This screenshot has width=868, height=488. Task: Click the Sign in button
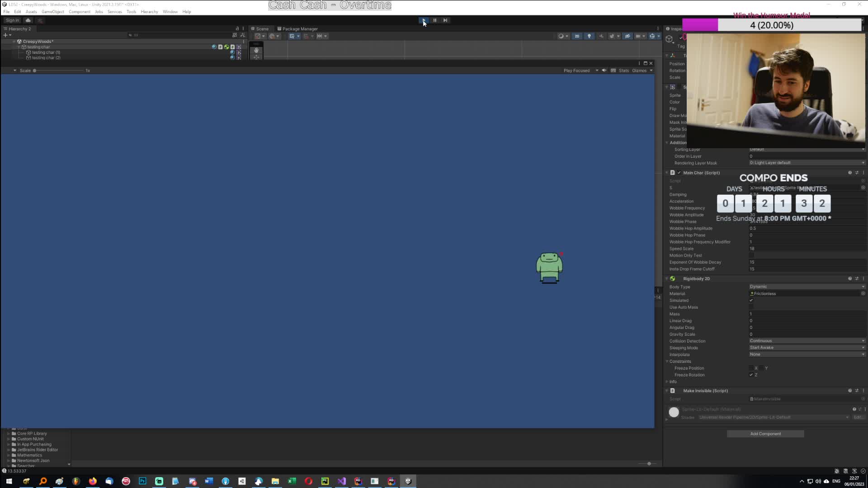(x=12, y=20)
